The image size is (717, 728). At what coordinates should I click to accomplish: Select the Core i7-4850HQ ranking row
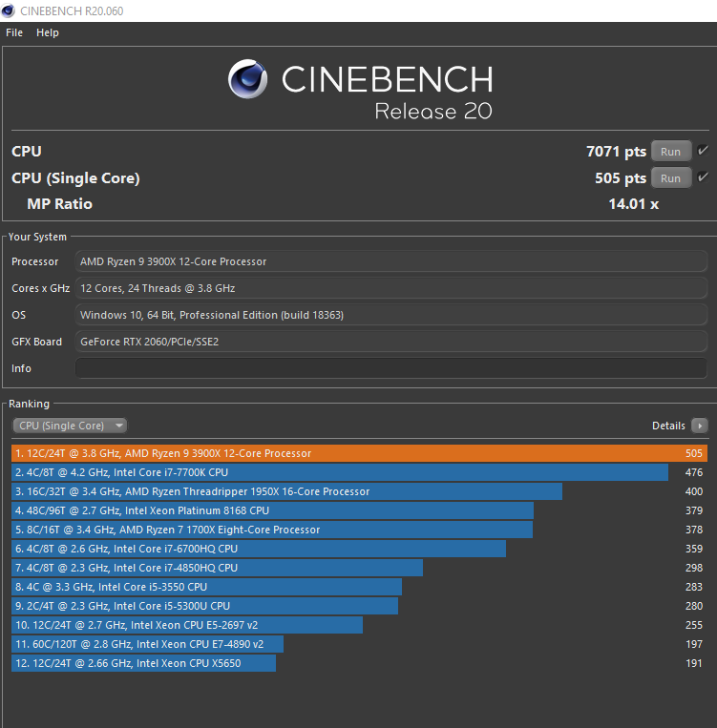[x=359, y=568]
